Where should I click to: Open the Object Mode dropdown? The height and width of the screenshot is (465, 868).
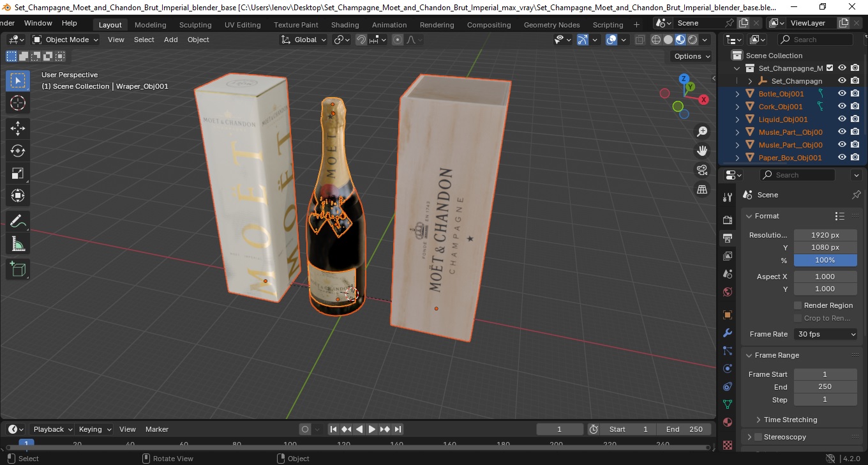tap(66, 40)
